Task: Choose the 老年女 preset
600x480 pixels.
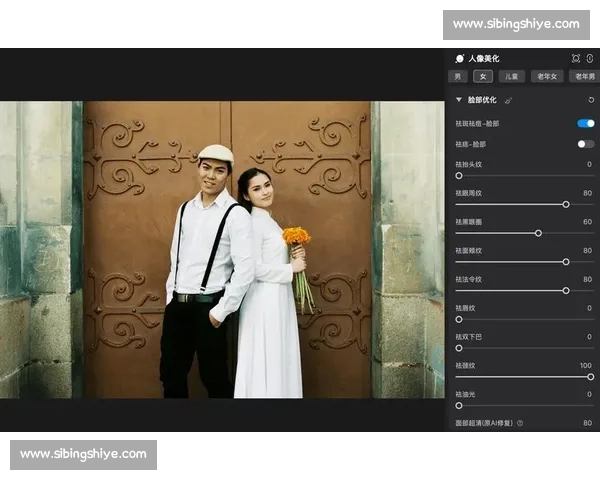Action: click(x=546, y=76)
